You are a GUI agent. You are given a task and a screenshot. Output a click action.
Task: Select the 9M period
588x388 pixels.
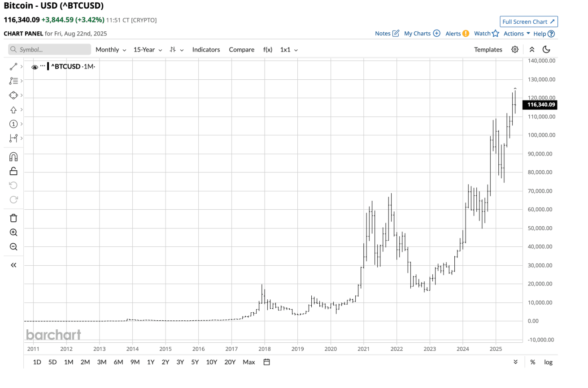click(x=135, y=362)
